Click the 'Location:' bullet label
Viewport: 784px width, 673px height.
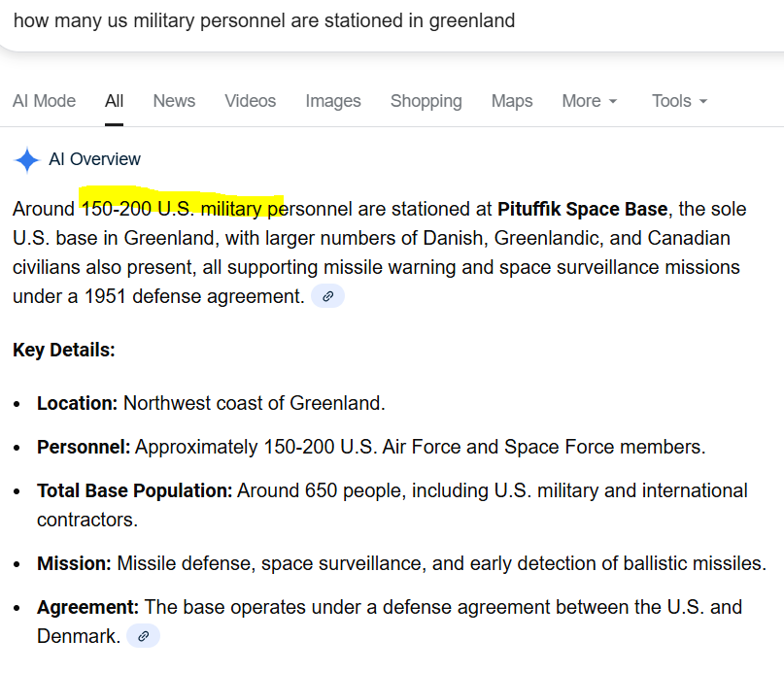[78, 403]
